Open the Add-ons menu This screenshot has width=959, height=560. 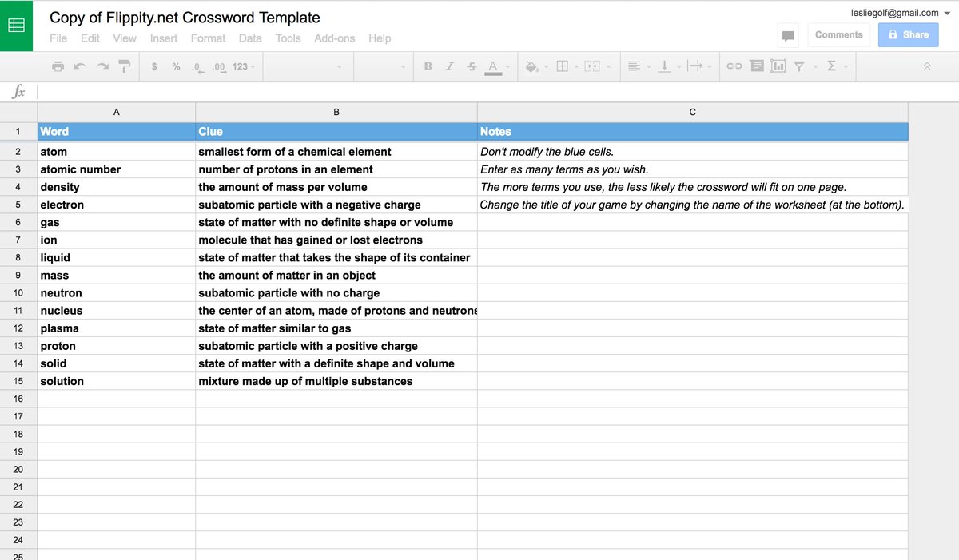click(334, 38)
